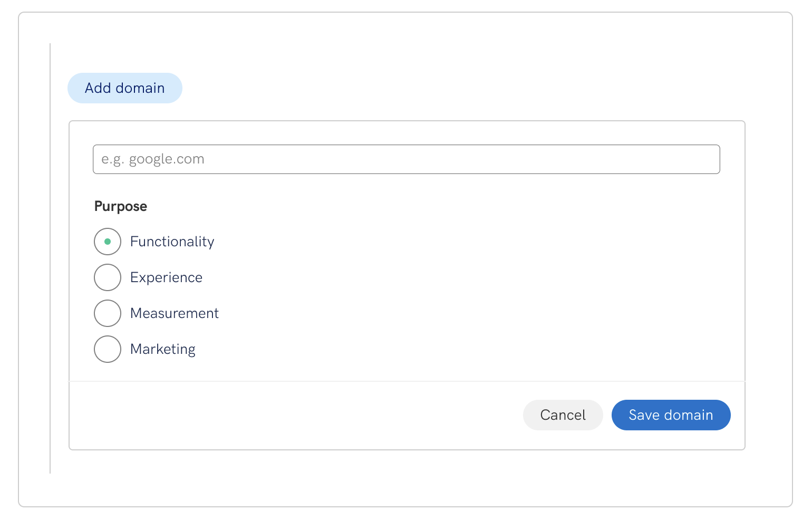The width and height of the screenshot is (812, 520).
Task: Click the Experience label
Action: (x=166, y=277)
